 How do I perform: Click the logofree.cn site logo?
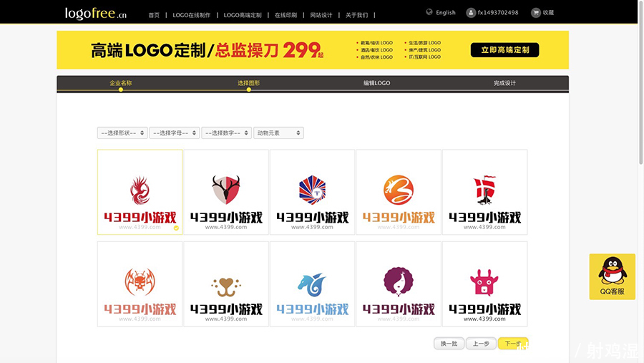click(96, 14)
